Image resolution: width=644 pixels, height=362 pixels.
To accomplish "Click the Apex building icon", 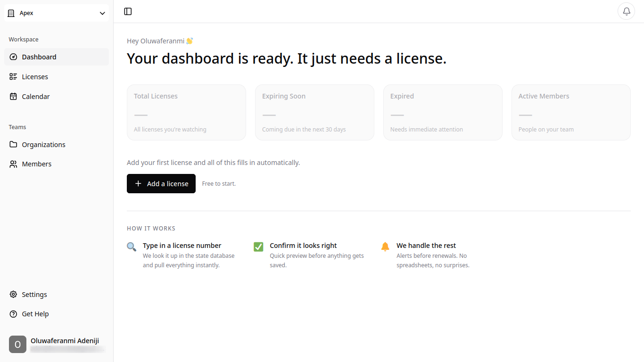I will (x=12, y=13).
